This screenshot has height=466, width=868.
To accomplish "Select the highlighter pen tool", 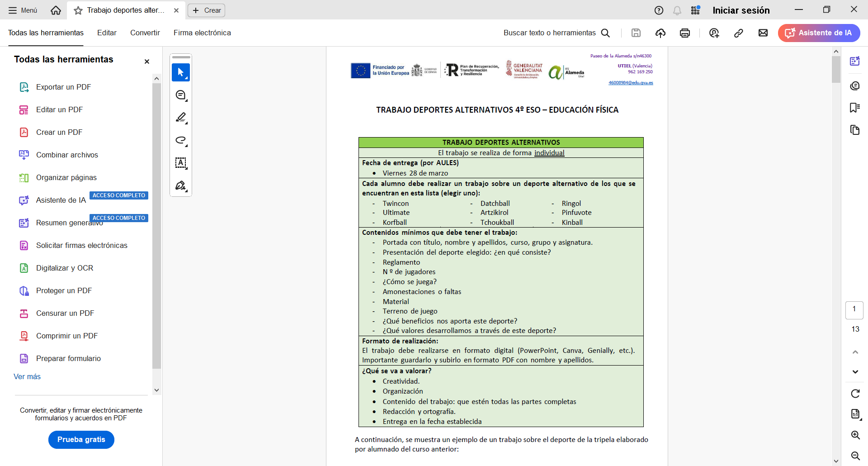I will 181,118.
